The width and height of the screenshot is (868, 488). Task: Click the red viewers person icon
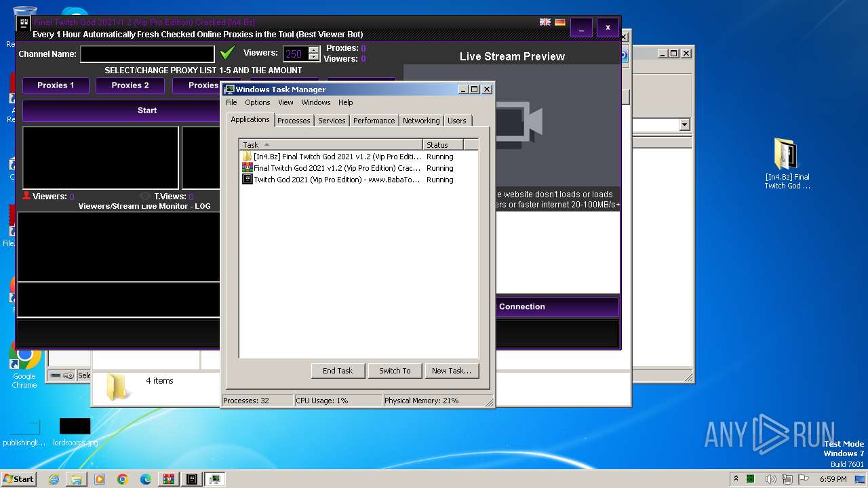(26, 196)
